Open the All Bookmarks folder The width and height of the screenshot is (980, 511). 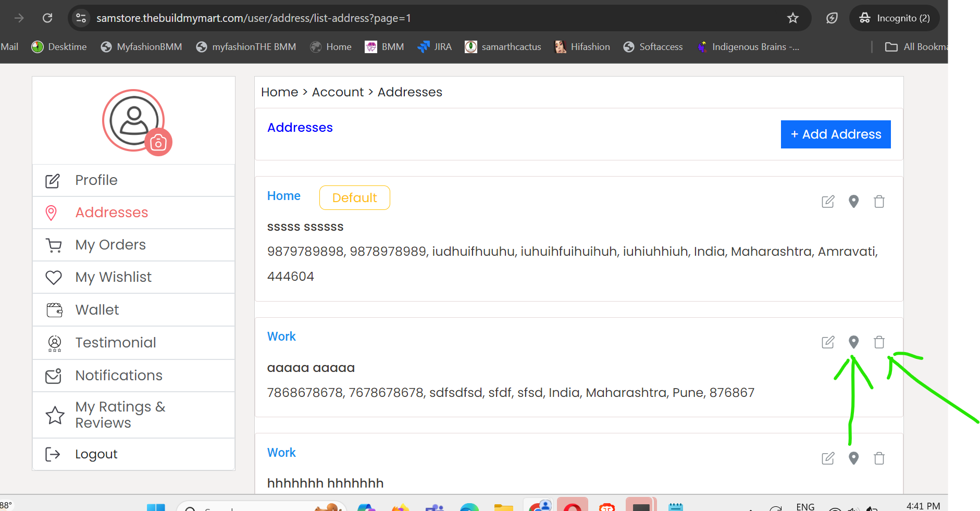pos(916,47)
